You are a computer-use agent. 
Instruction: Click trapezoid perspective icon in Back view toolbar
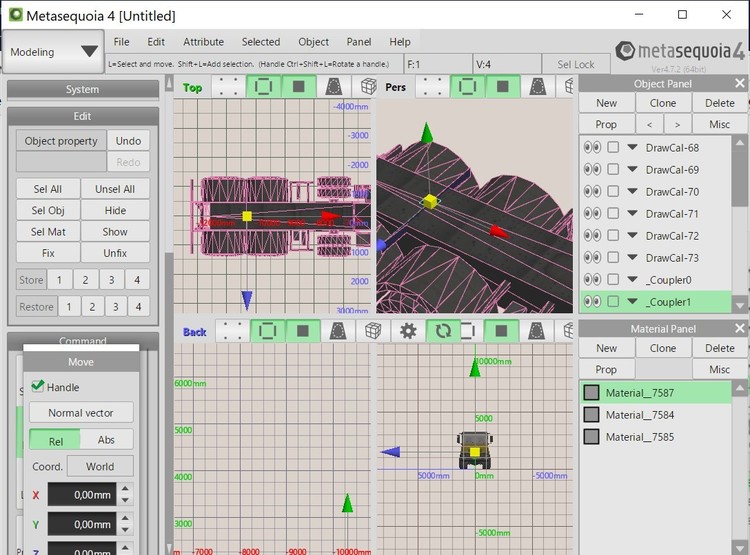click(338, 331)
